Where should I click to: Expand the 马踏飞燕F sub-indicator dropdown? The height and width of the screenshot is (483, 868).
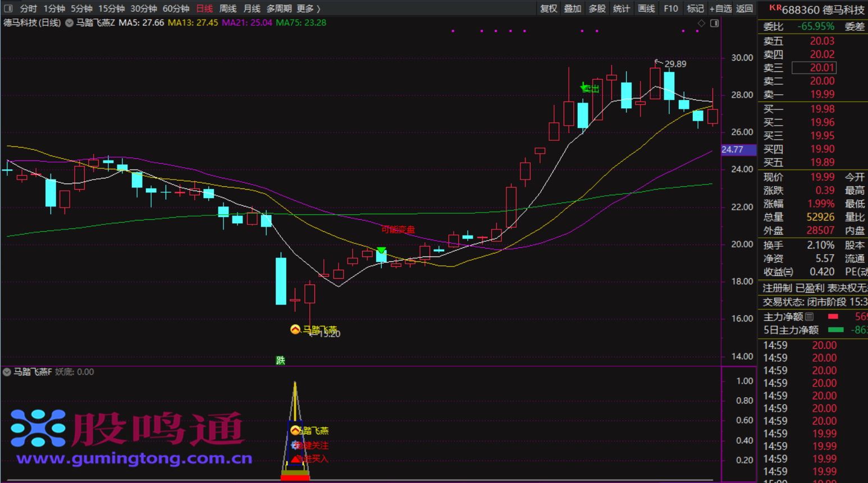point(7,372)
